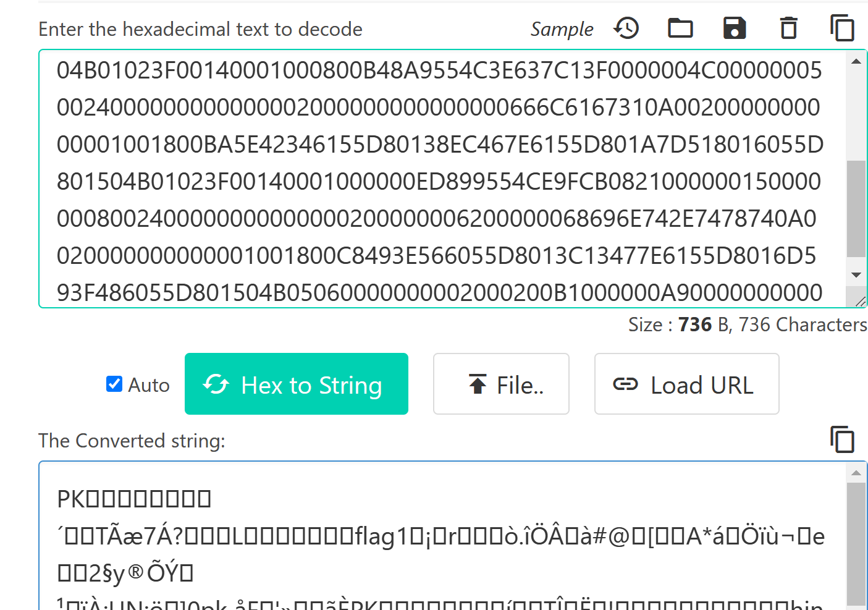
Task: Load the Sample hex text
Action: tap(562, 29)
